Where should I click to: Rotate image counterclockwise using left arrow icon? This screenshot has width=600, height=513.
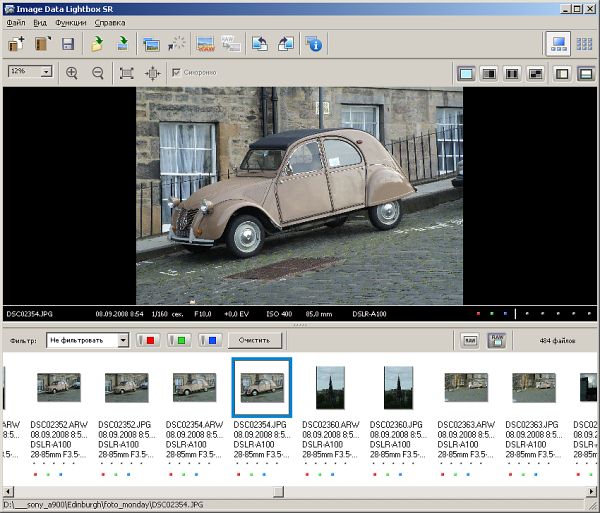260,44
